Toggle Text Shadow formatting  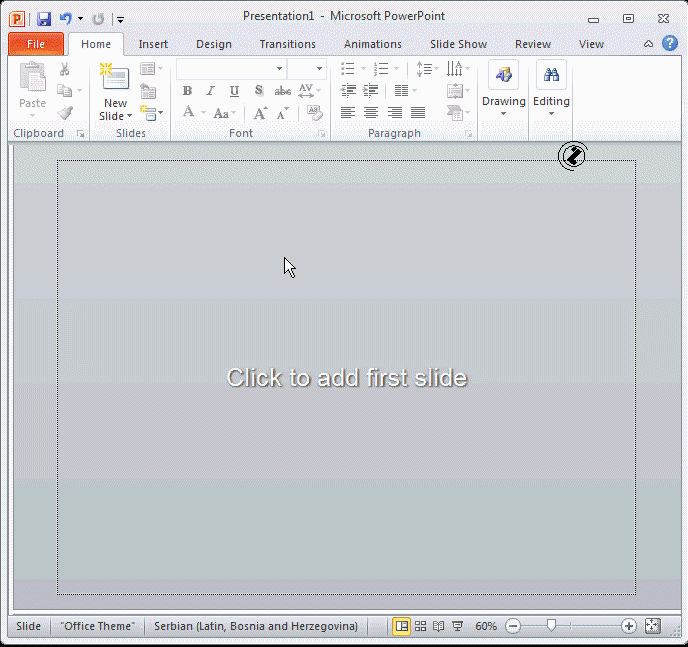pos(259,91)
